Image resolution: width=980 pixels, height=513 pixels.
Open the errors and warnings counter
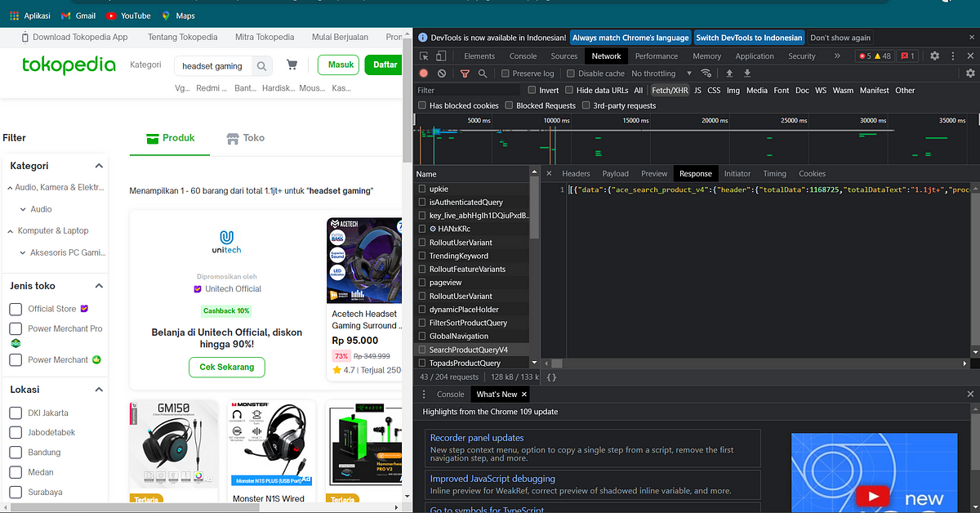tap(874, 56)
